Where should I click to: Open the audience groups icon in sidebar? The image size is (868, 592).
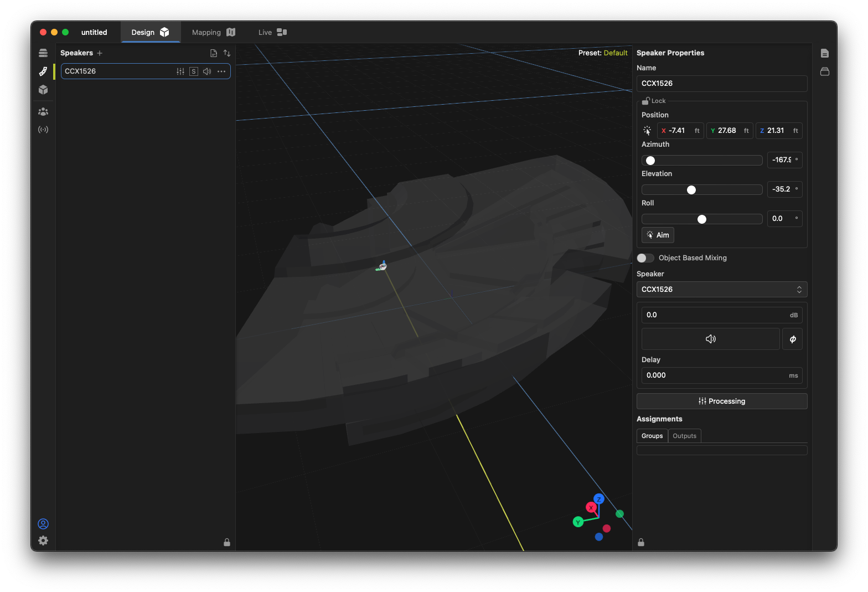[x=43, y=112]
